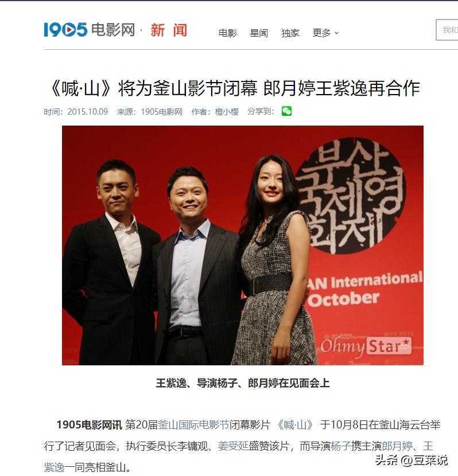
Task: Select the 独家 navigation item
Action: (x=290, y=33)
